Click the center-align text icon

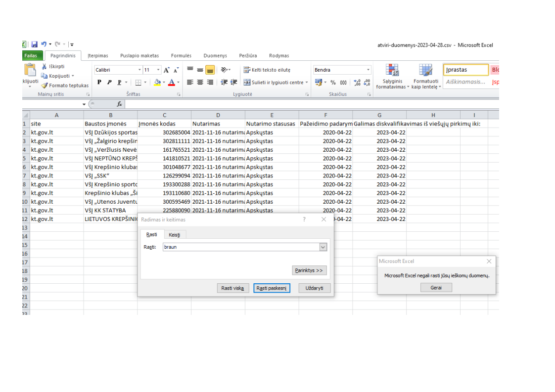(200, 83)
